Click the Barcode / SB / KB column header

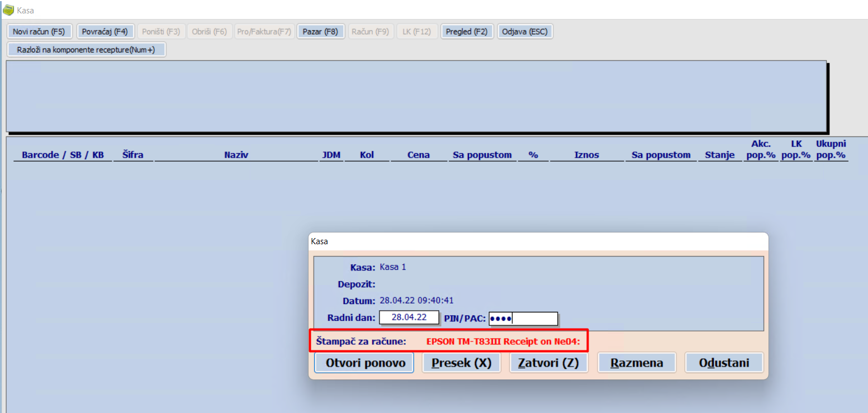(63, 155)
